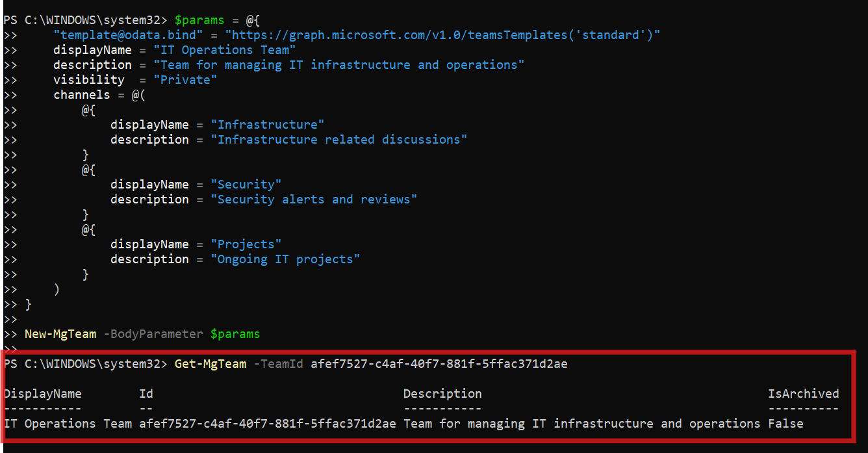Click the "Projects" channel display name
Screen dimensions: 868x453
(246, 244)
